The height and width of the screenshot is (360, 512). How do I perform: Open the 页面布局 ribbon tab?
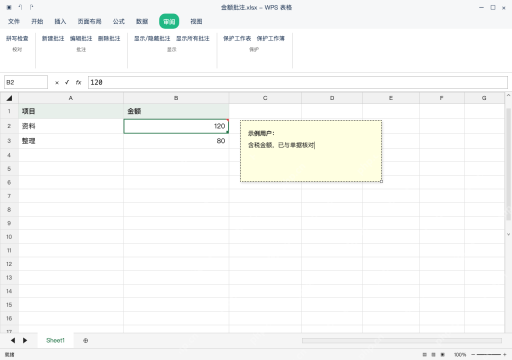pyautogui.click(x=89, y=22)
